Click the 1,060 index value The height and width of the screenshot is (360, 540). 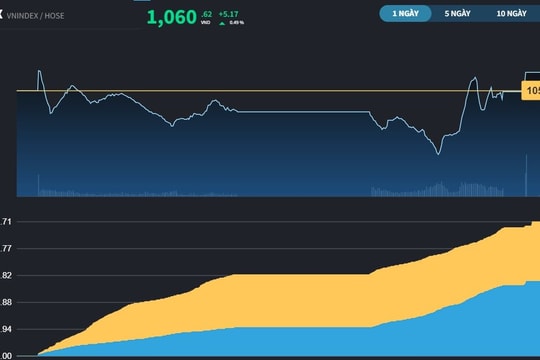pos(172,17)
